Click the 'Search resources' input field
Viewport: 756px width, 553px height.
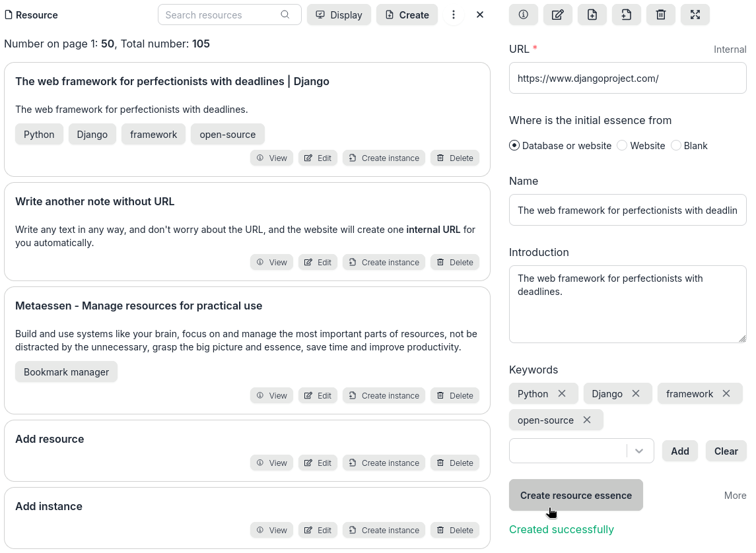(221, 15)
